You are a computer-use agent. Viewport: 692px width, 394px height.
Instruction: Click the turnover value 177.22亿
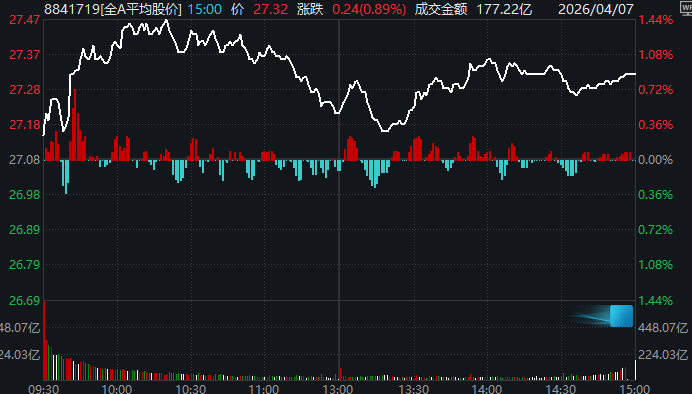tap(504, 9)
